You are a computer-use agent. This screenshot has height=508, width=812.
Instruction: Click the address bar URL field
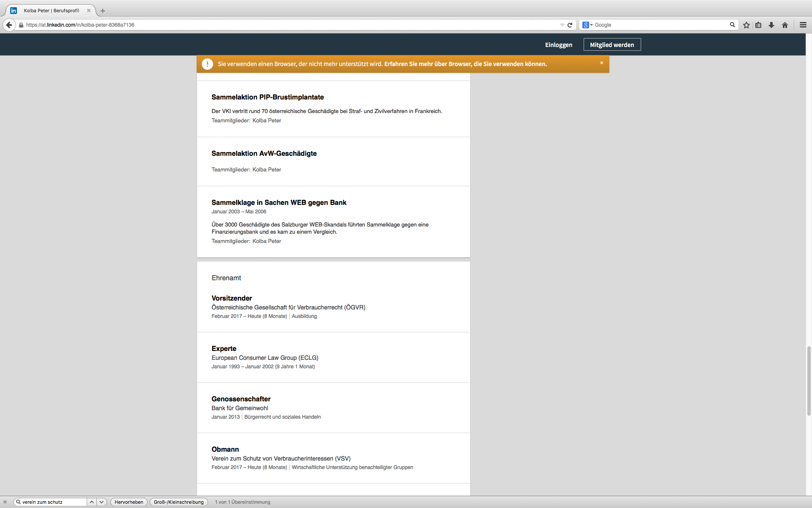tap(292, 25)
